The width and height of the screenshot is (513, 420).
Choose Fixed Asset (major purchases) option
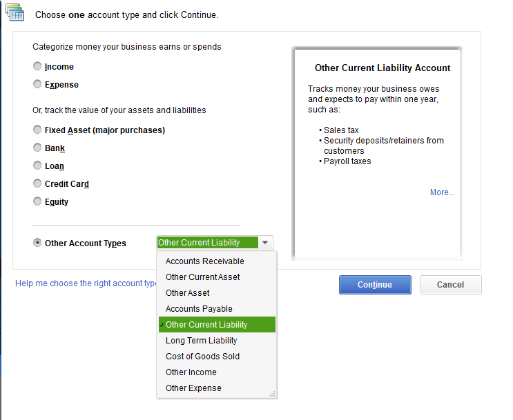37,130
